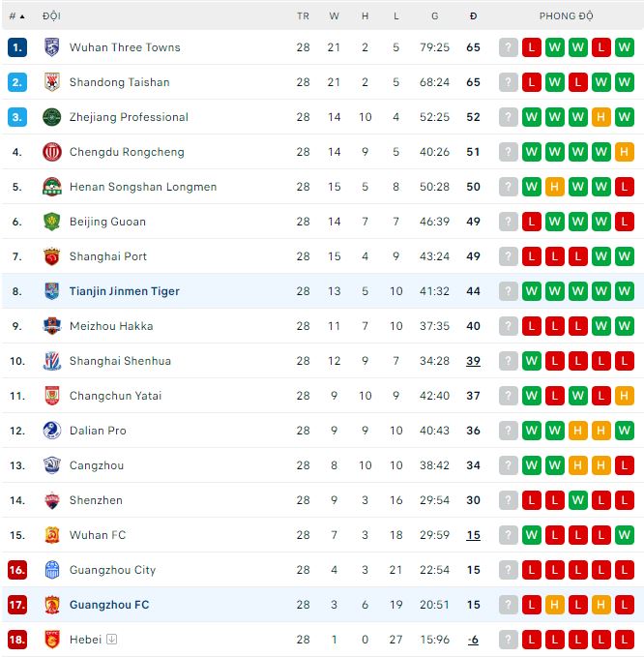The image size is (644, 657).
Task: Click the TR matches played column header
Action: (303, 16)
